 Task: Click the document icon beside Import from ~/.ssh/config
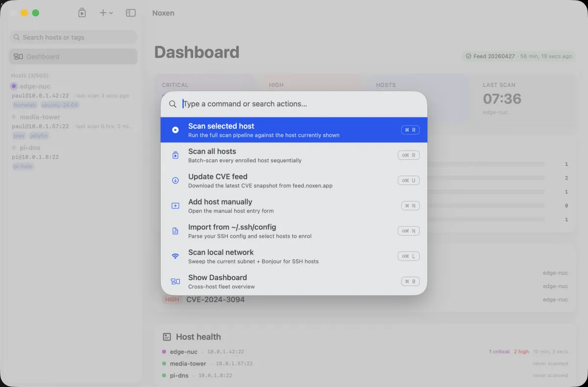175,231
